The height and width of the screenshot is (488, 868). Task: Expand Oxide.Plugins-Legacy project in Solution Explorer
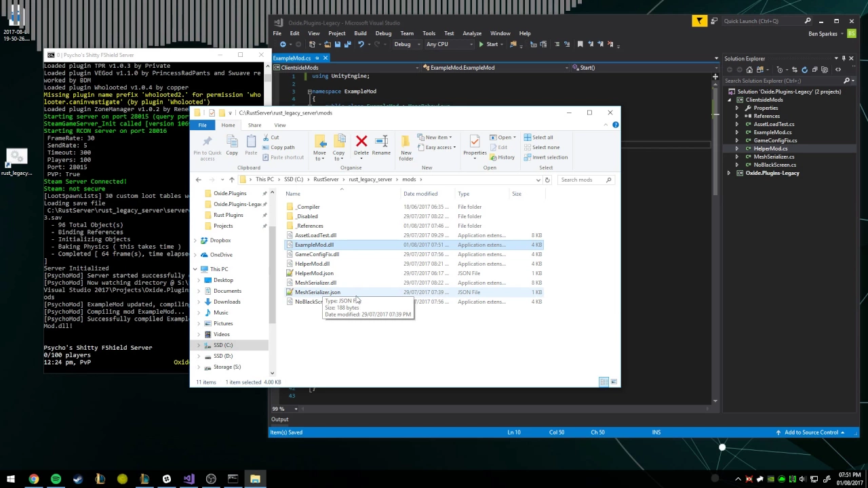point(729,173)
